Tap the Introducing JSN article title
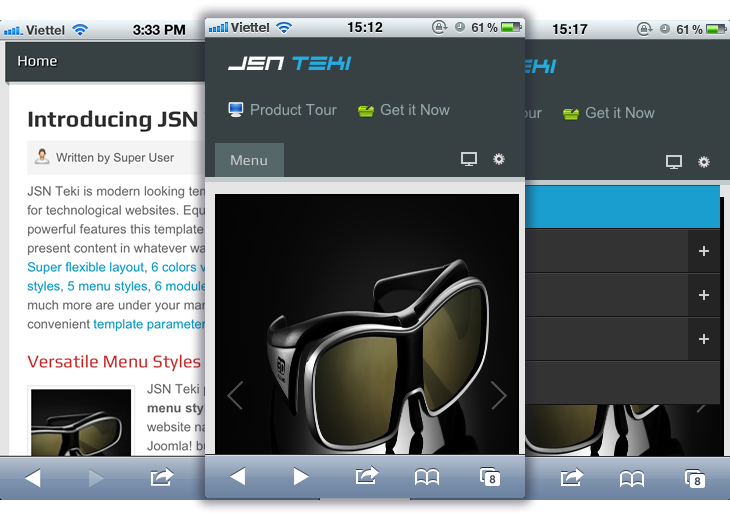Image resolution: width=730 pixels, height=519 pixels. pos(113,120)
